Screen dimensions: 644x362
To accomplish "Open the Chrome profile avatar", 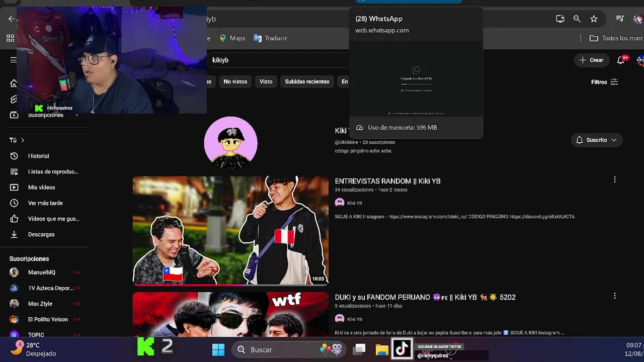I will (638, 19).
